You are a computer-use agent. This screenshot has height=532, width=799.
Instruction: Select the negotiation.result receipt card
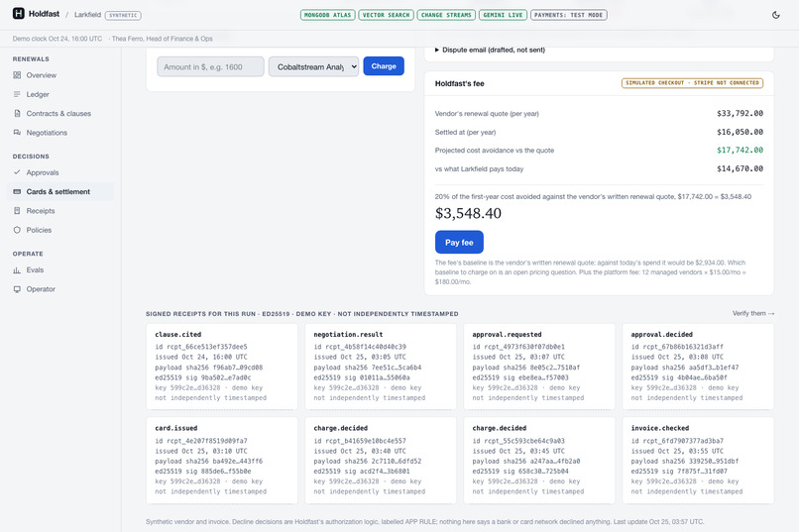pos(381,366)
